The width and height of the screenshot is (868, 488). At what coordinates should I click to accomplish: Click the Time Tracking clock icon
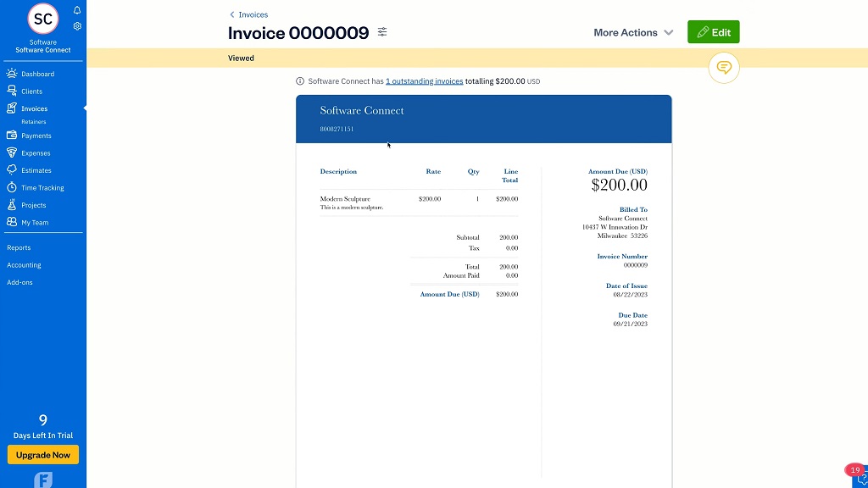12,187
